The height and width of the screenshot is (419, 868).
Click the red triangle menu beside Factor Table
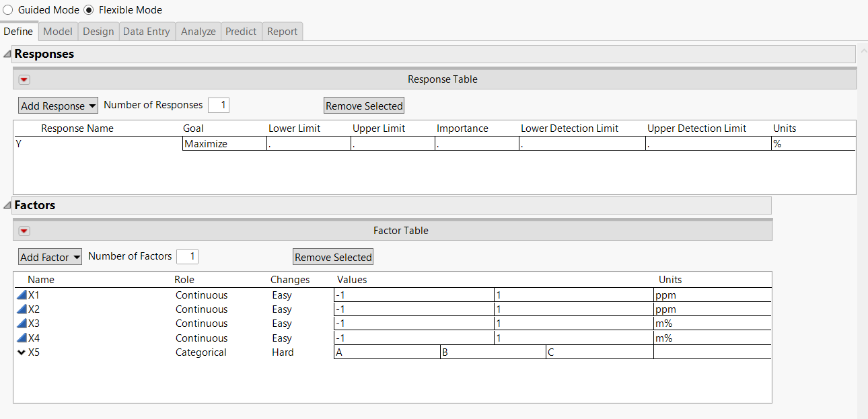(24, 231)
